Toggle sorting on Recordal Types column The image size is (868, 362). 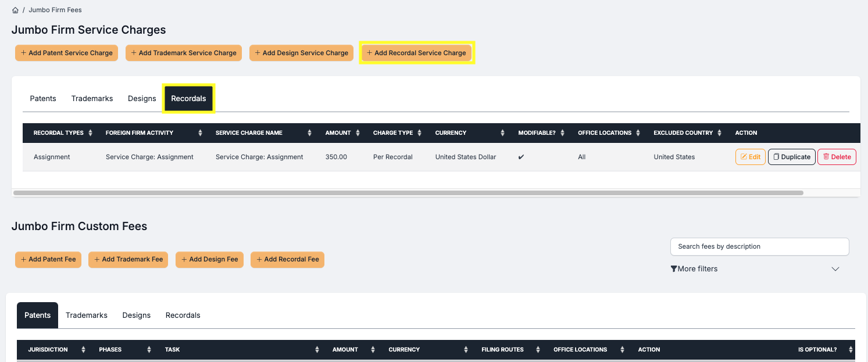(90, 132)
